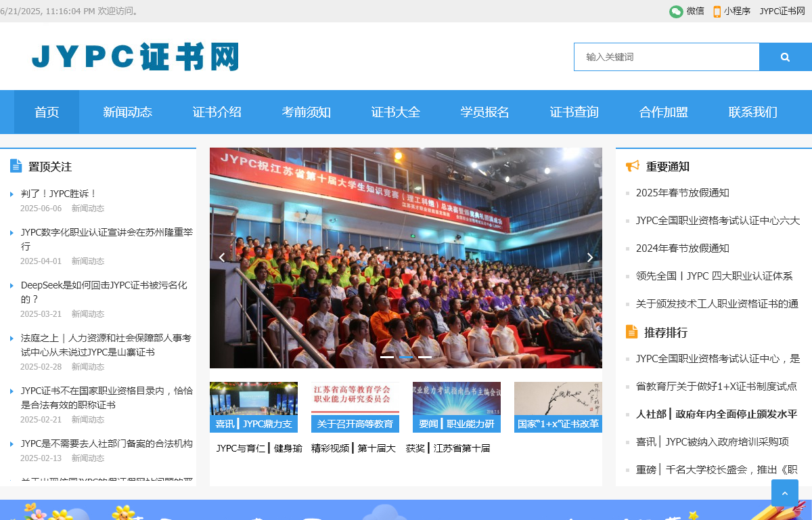Viewport: 812px width, 520px height.
Task: Open link 获奖▏江苏省第十届
Action: (448, 448)
